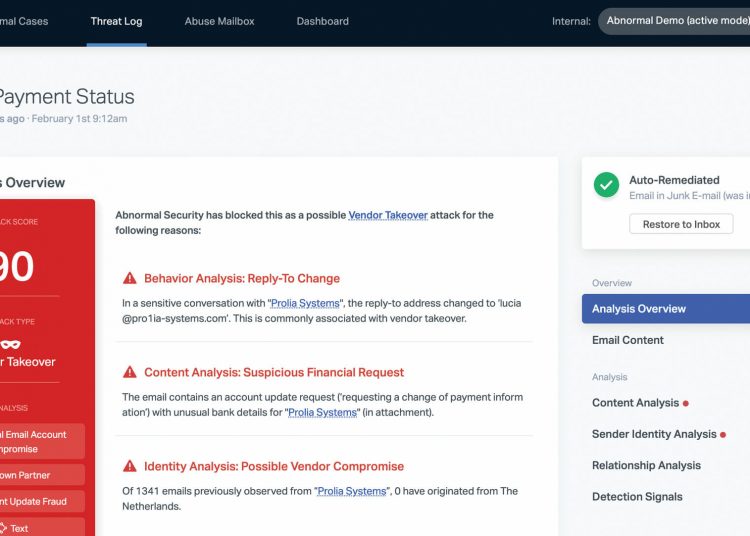750x536 pixels.
Task: Click warning icon beside Behavior Analysis heading
Action: [x=130, y=279]
